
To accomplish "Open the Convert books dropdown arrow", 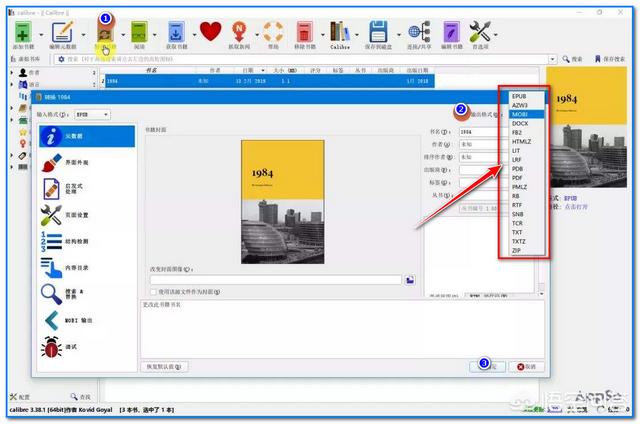I will (x=123, y=35).
